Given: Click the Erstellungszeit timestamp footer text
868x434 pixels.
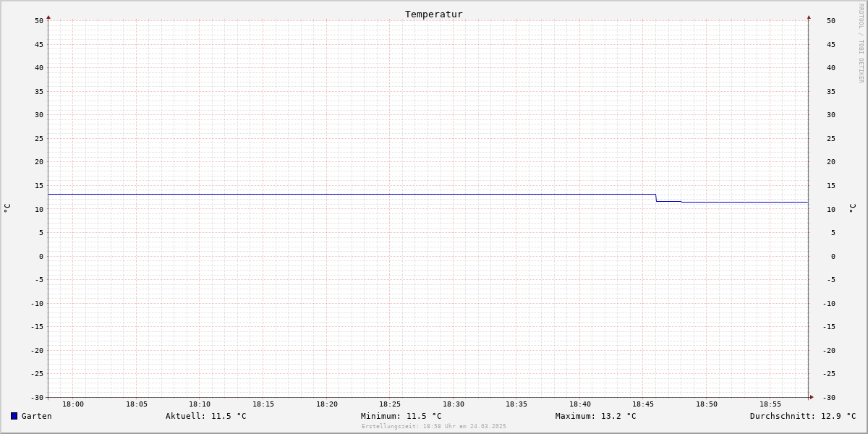Looking at the screenshot, I should (x=434, y=426).
